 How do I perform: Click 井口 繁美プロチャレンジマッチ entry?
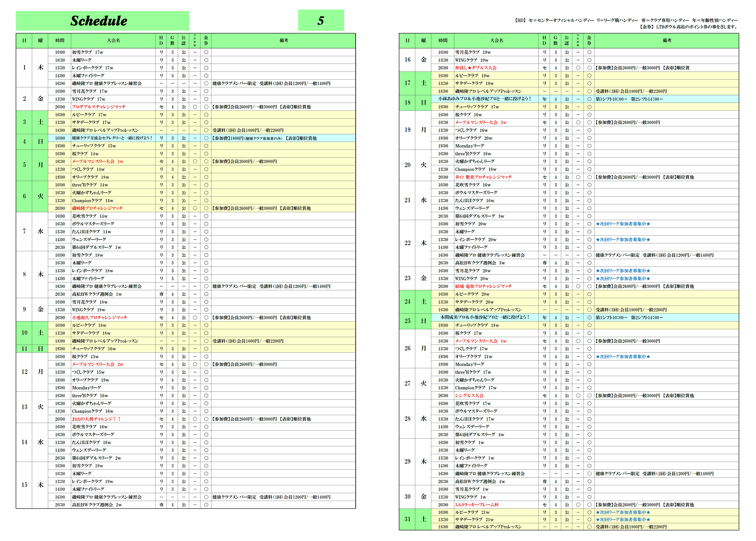483,177
